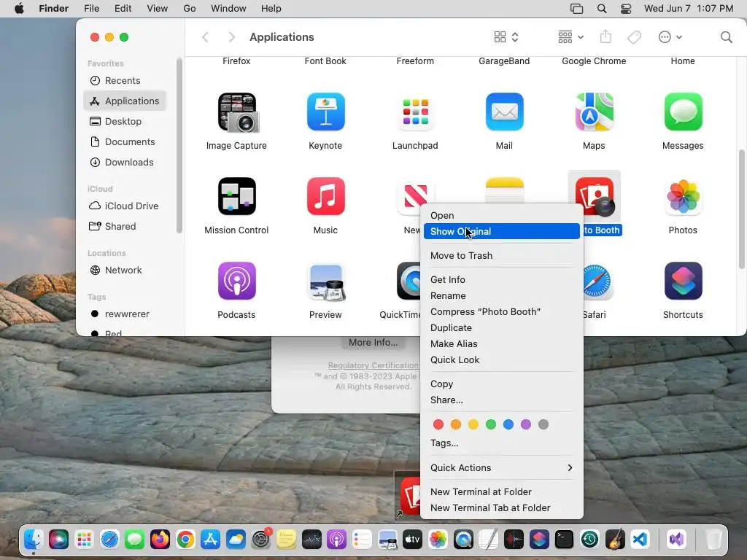Open the icon view switcher dropdown
747x560 pixels.
(x=506, y=37)
